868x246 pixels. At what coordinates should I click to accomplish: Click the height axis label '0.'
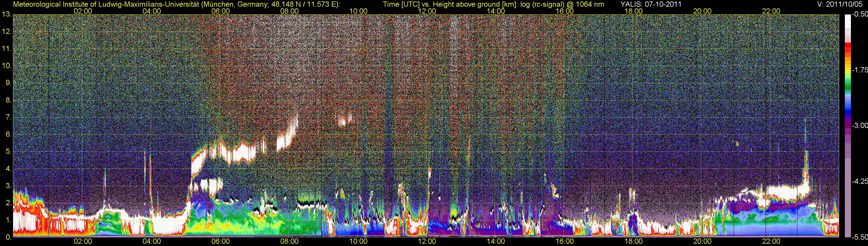pyautogui.click(x=8, y=237)
